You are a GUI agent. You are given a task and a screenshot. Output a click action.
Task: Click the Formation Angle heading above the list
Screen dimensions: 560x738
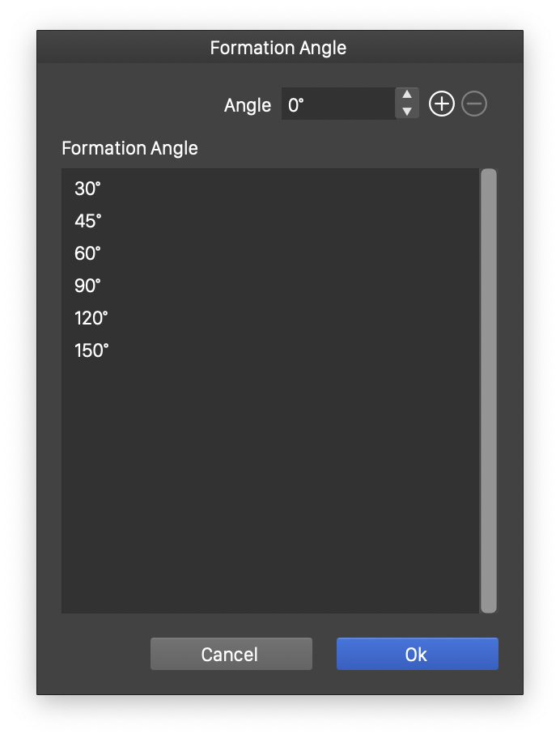point(129,148)
